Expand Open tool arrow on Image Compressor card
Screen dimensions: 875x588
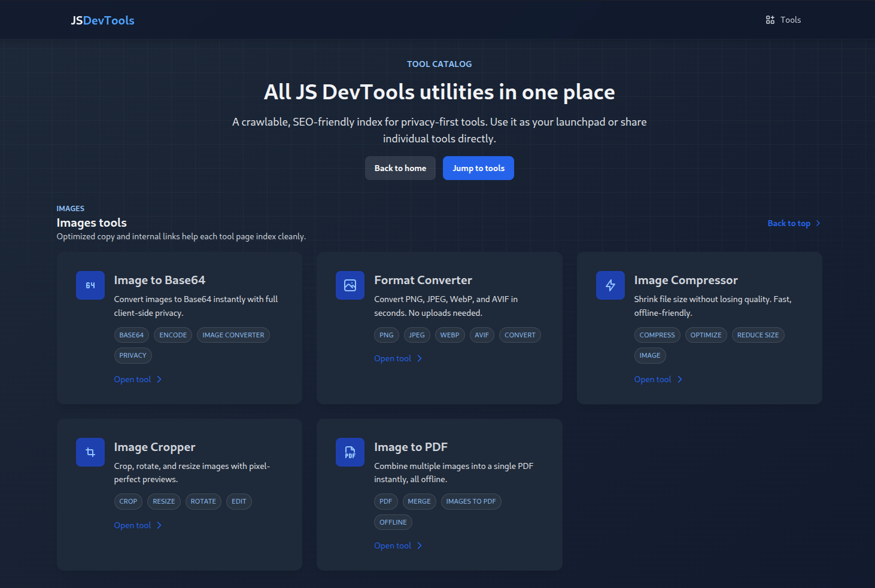coord(680,379)
